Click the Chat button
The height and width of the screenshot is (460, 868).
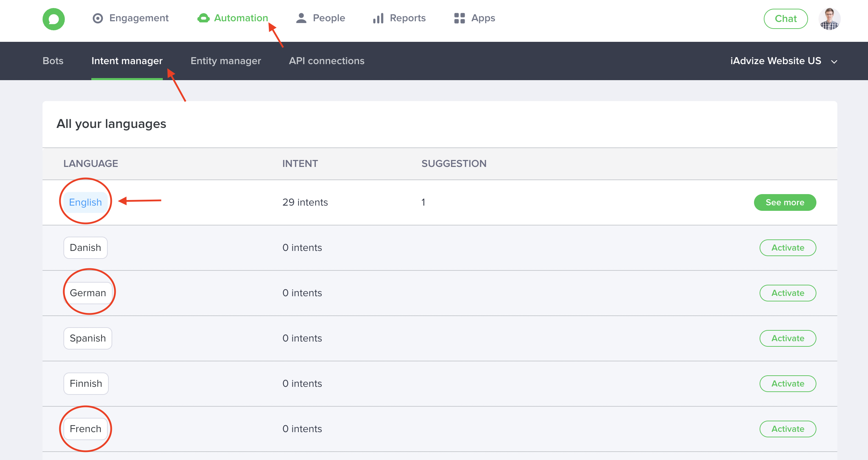[x=786, y=19]
